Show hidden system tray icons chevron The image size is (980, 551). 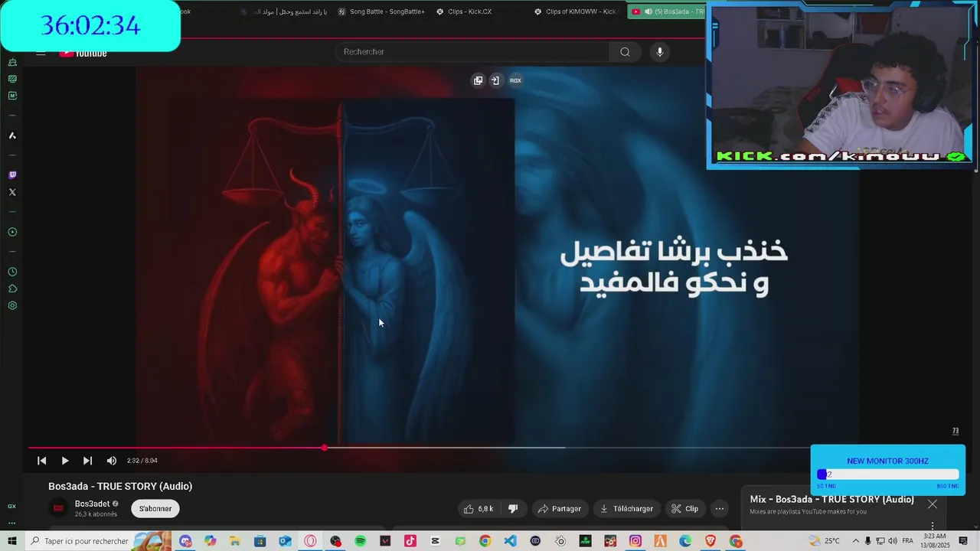point(856,541)
